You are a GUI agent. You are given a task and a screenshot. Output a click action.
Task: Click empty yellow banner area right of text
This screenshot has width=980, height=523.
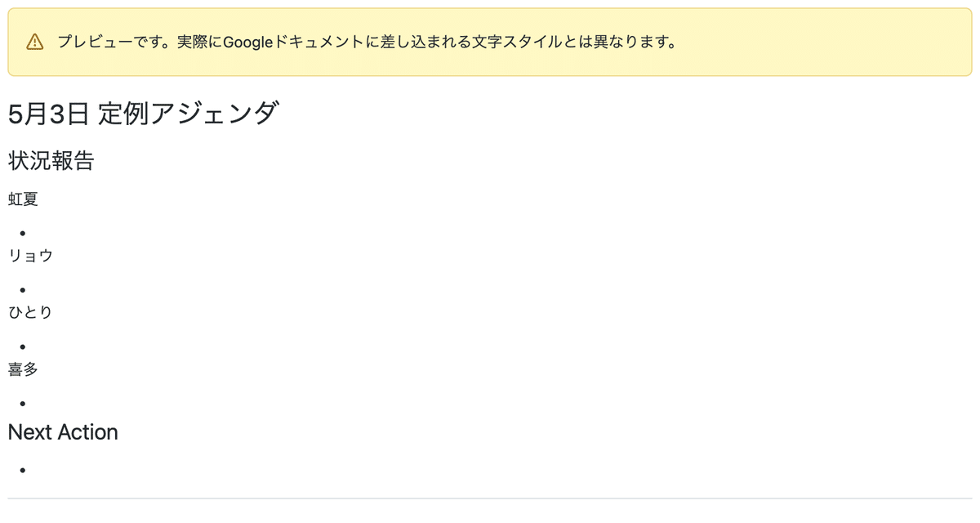tap(817, 42)
